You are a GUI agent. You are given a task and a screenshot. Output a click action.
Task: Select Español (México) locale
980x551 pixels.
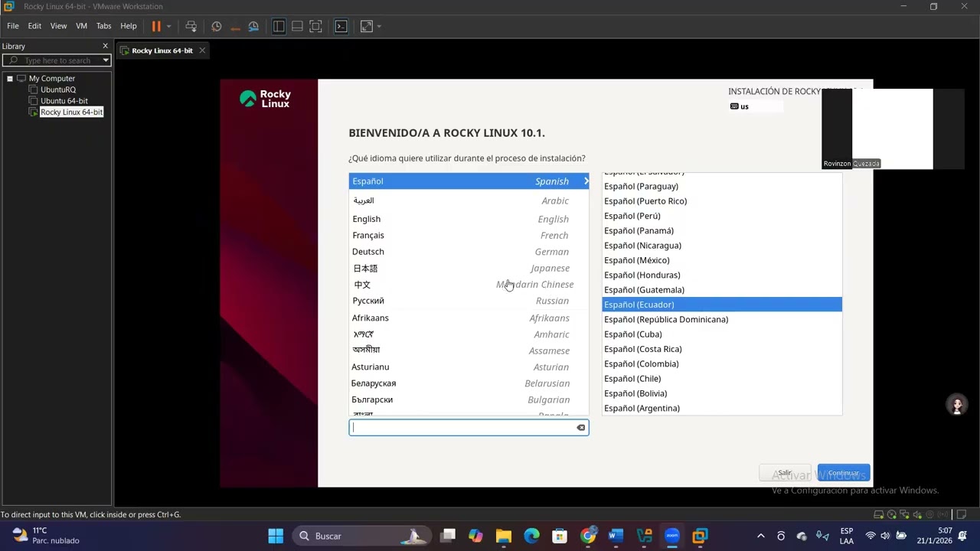click(722, 260)
